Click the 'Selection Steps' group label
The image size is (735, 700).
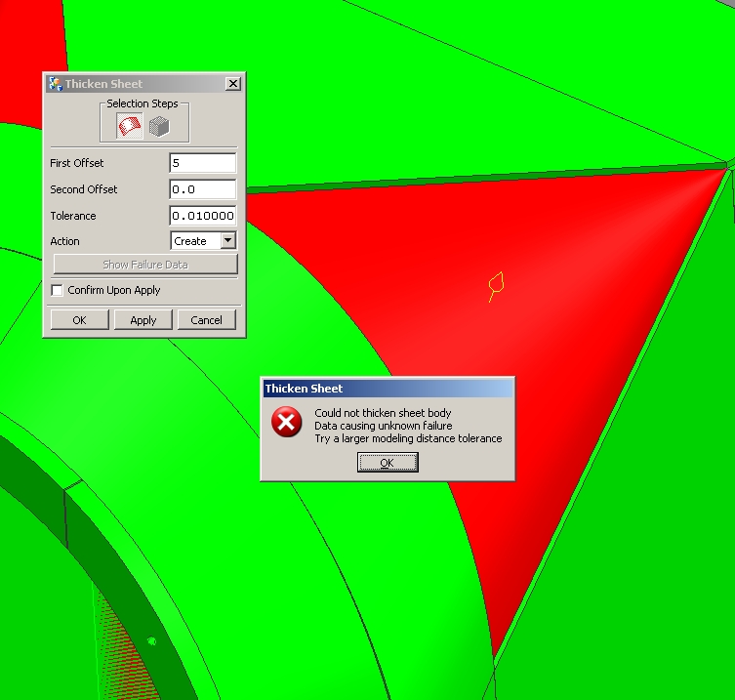[143, 103]
